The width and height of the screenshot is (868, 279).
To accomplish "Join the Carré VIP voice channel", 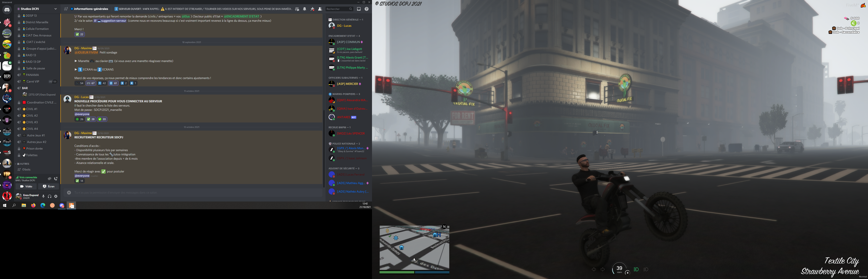I will point(37,82).
